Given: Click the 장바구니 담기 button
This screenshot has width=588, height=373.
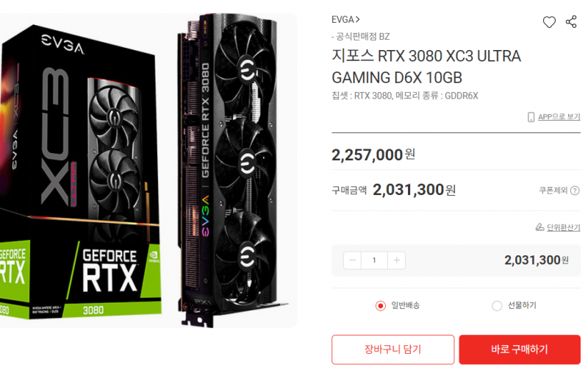Looking at the screenshot, I should pos(392,349).
